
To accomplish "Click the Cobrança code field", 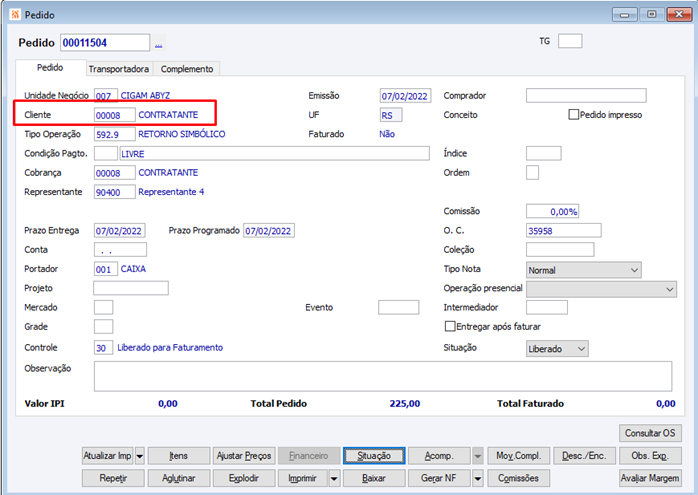I will (x=114, y=173).
